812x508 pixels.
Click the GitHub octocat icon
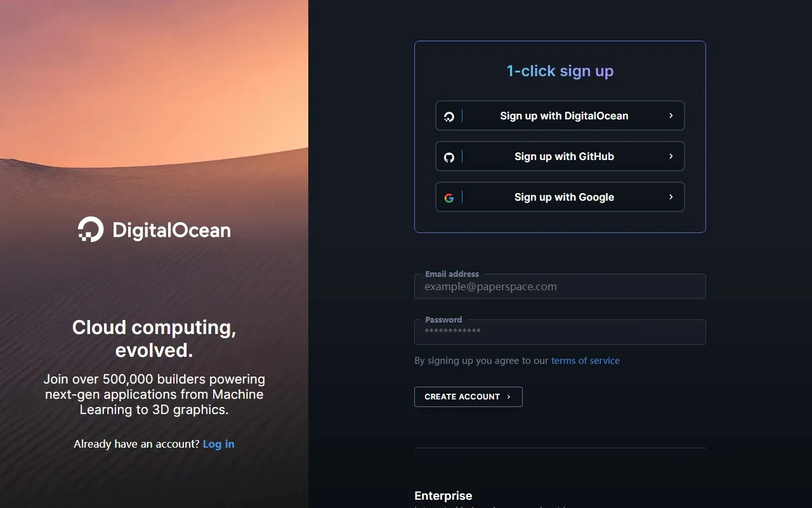[x=449, y=157]
